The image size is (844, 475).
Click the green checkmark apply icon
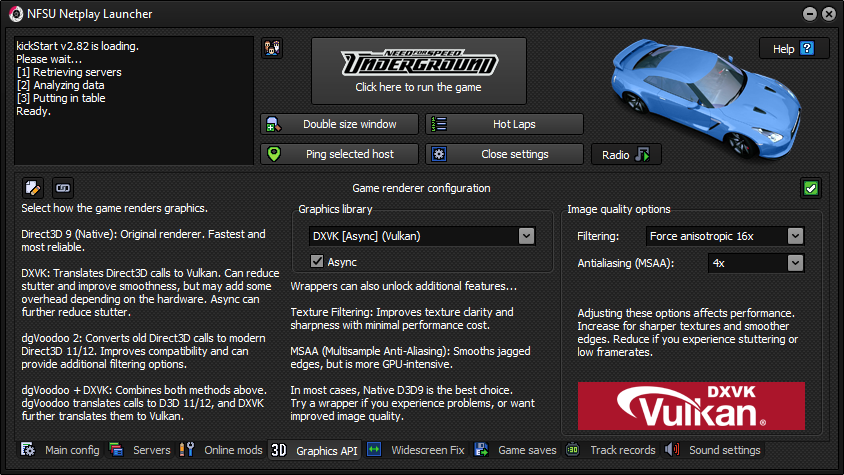coord(810,188)
